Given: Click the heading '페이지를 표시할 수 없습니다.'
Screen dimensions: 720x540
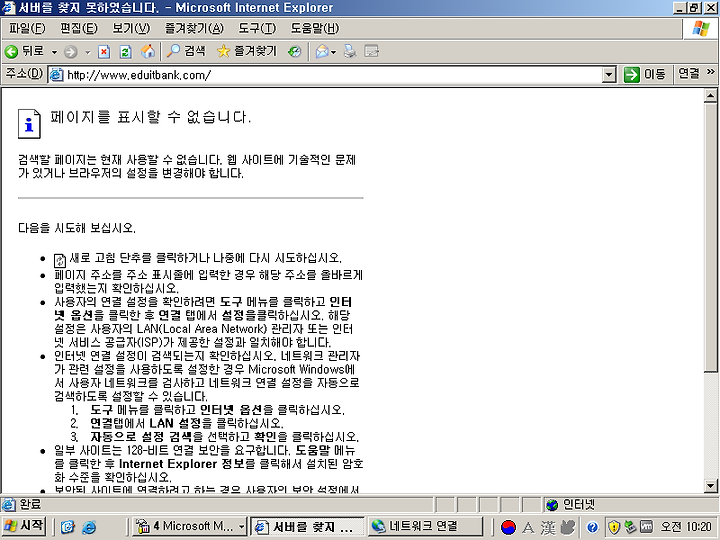Looking at the screenshot, I should click(151, 118).
